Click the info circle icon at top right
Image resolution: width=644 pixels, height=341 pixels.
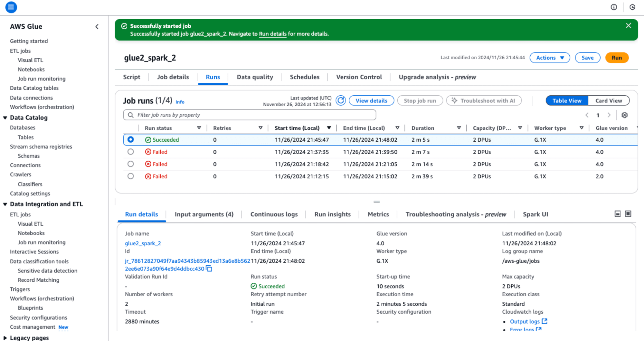[614, 7]
